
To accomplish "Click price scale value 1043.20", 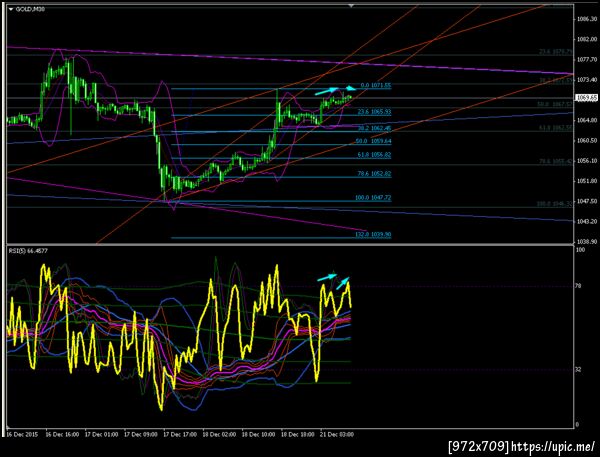I will pos(587,222).
